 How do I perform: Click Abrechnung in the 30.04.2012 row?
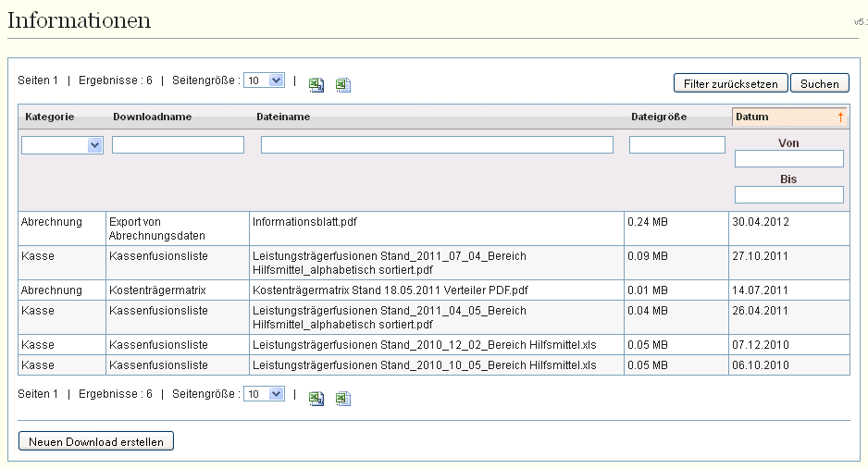pos(52,222)
